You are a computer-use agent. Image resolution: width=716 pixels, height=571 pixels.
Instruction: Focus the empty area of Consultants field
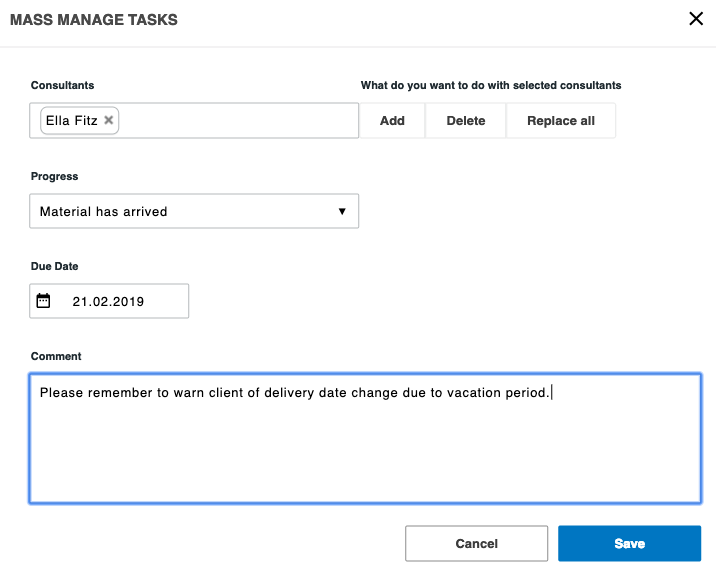point(238,121)
